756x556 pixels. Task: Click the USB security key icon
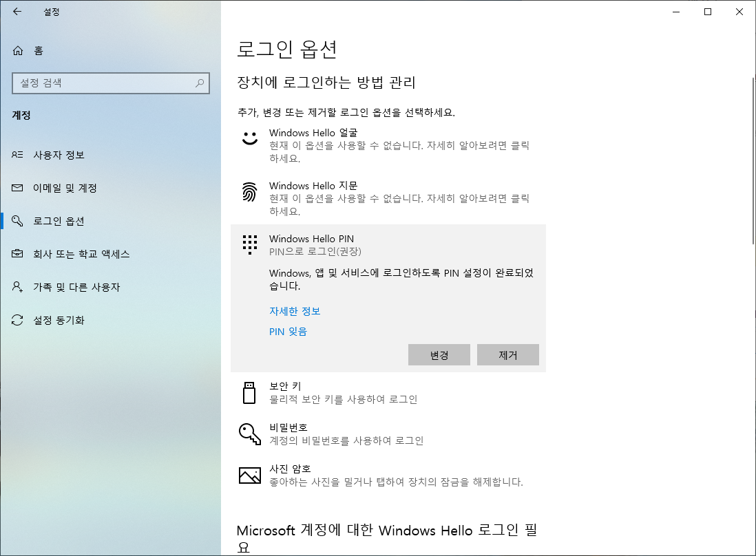(249, 393)
